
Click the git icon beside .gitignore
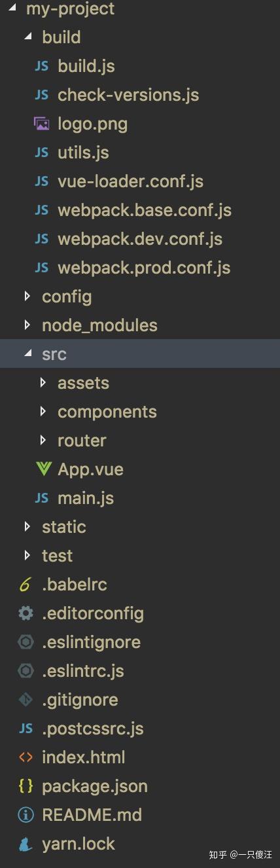[x=26, y=699]
